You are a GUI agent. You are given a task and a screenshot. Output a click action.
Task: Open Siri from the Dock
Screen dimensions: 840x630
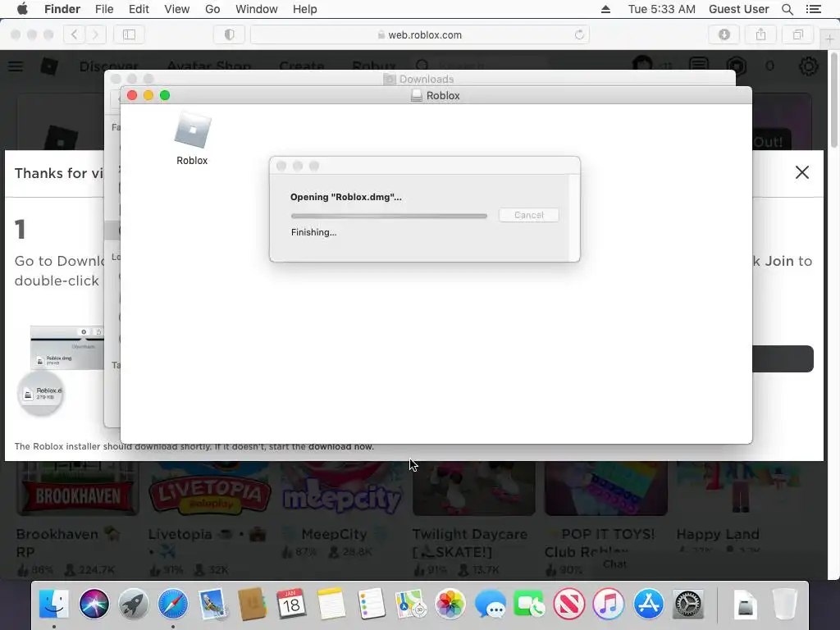coord(94,604)
